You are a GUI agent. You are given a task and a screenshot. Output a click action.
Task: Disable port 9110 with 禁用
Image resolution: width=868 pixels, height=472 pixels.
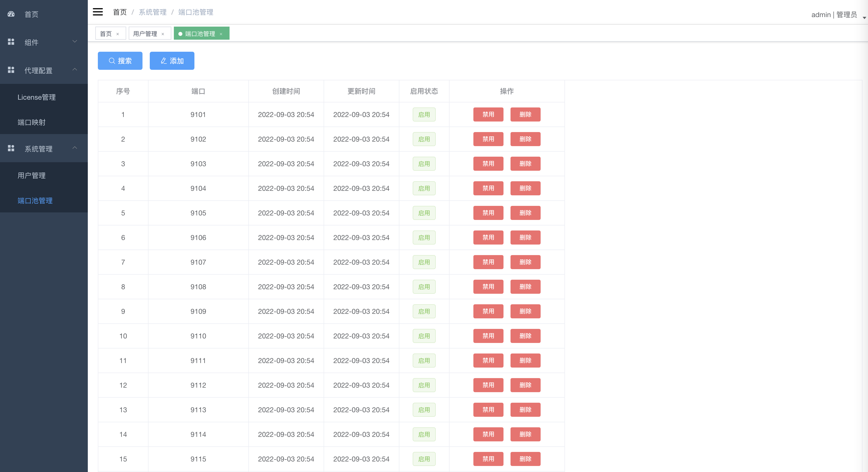pyautogui.click(x=488, y=336)
